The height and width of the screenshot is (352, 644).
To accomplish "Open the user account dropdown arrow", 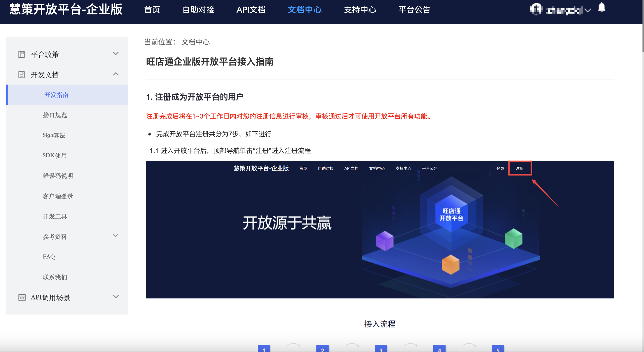I will pyautogui.click(x=588, y=10).
